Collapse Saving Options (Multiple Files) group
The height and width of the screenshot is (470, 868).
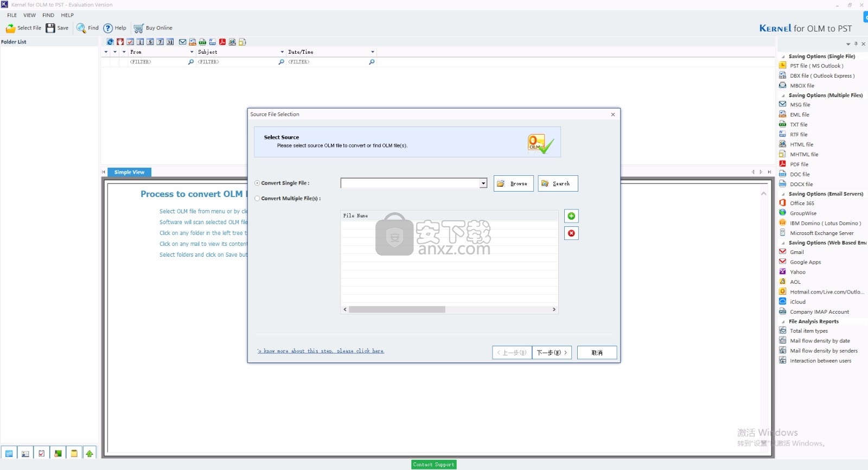(783, 96)
